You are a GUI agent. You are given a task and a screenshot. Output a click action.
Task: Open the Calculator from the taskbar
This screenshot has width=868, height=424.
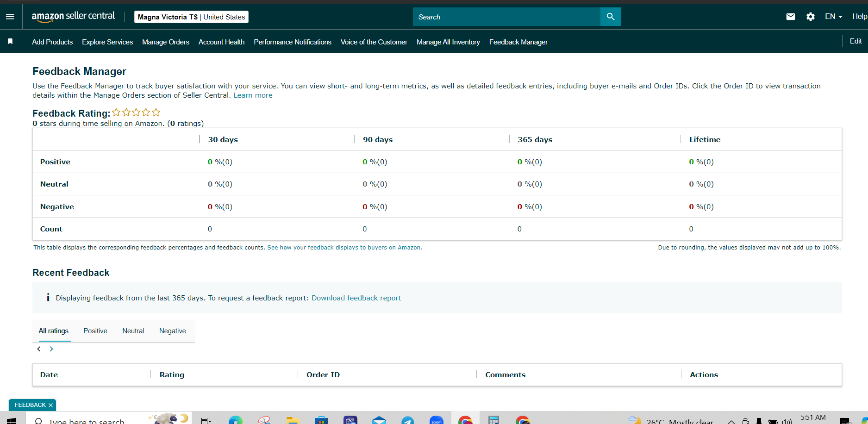click(x=494, y=420)
